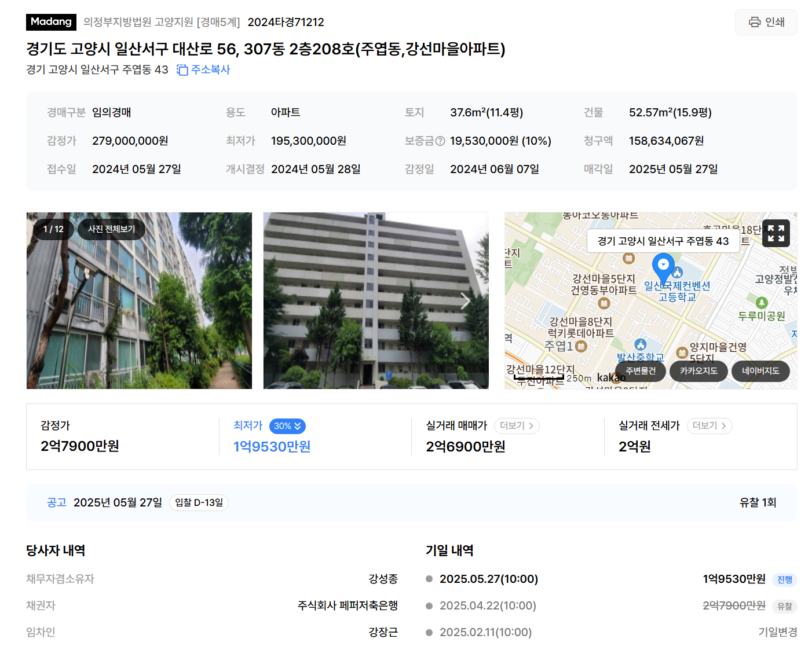Click the 실거래 매매가 value 2억6900만원
This screenshot has height=650, width=812.
point(466,446)
